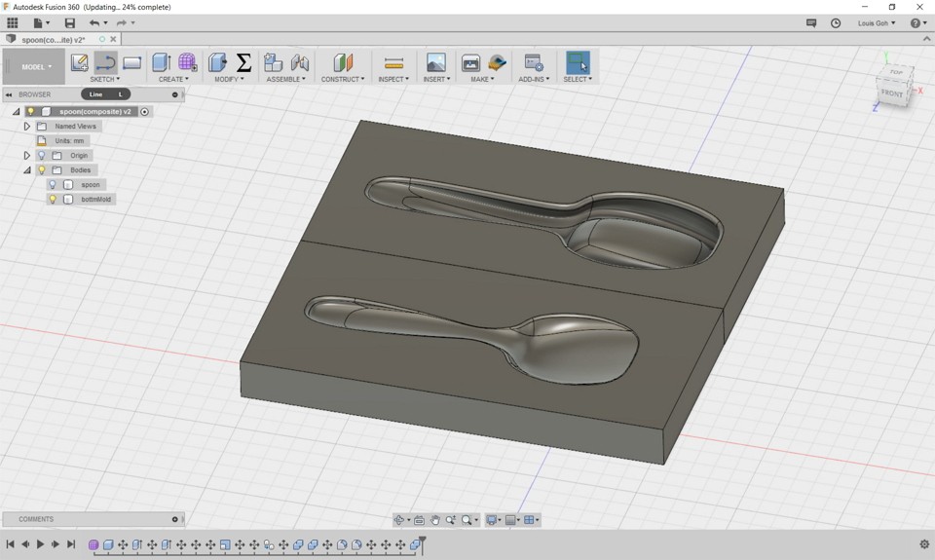Viewport: 935px width, 560px height.
Task: Select the Offset Plane construct tool
Action: [343, 62]
